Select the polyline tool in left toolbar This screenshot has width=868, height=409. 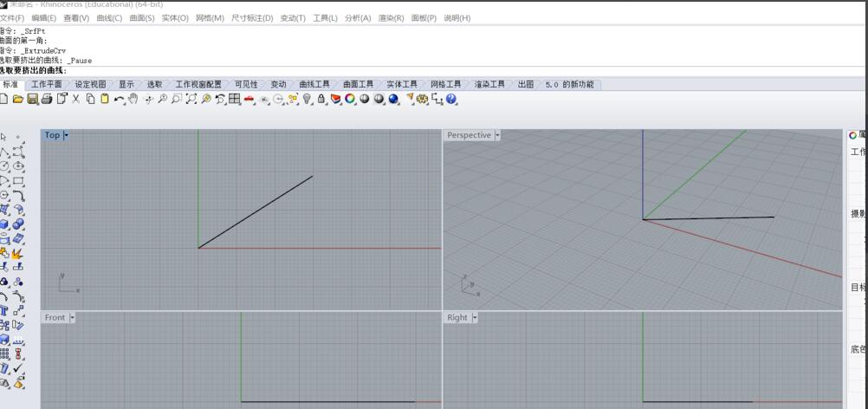coord(3,152)
